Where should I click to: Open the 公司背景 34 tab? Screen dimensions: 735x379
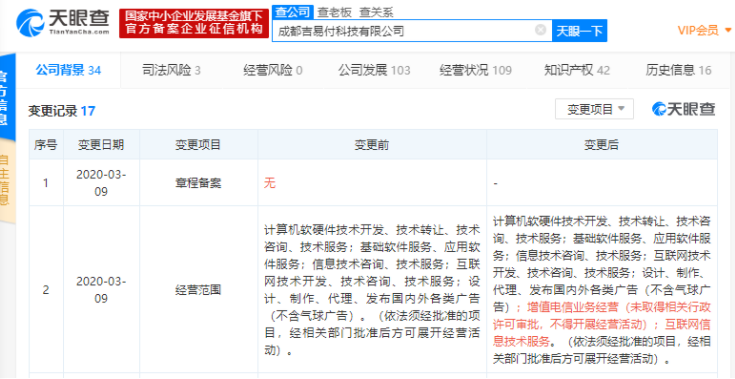point(68,70)
